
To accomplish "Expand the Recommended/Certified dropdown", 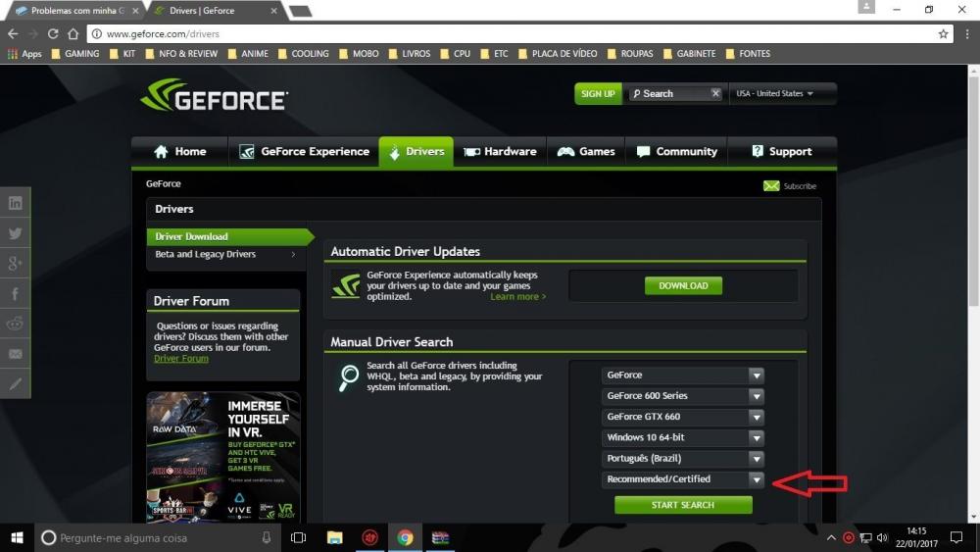I will click(682, 479).
